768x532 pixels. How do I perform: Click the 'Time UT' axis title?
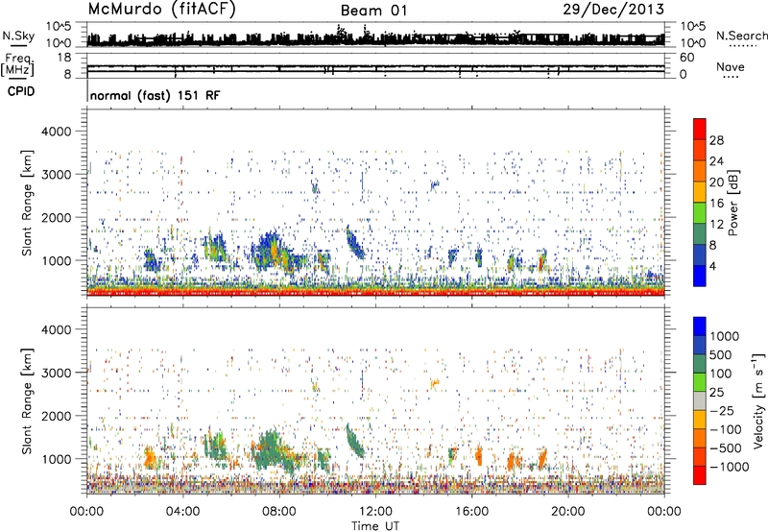(x=375, y=526)
